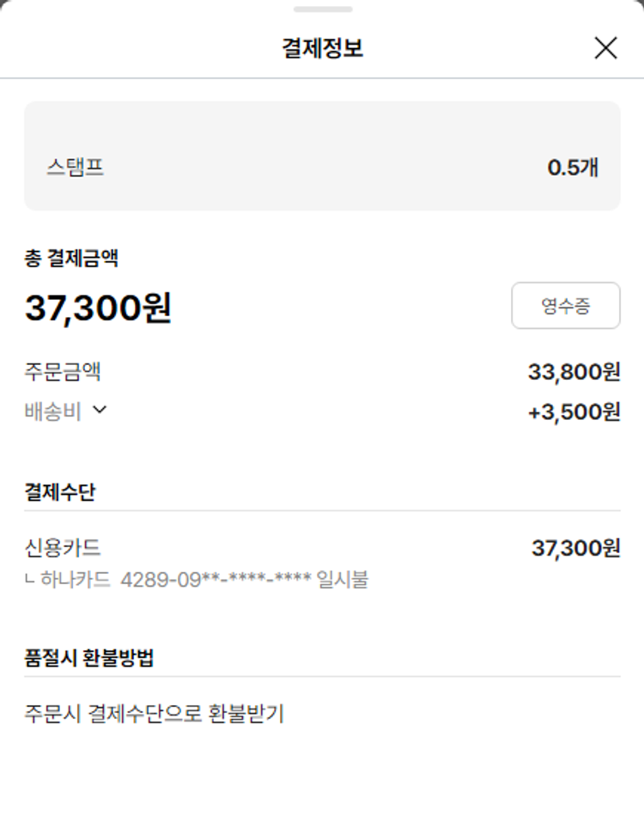Screen dimensions: 644x816
Task: Expand the 배송비 chevron arrow
Action: coord(100,410)
